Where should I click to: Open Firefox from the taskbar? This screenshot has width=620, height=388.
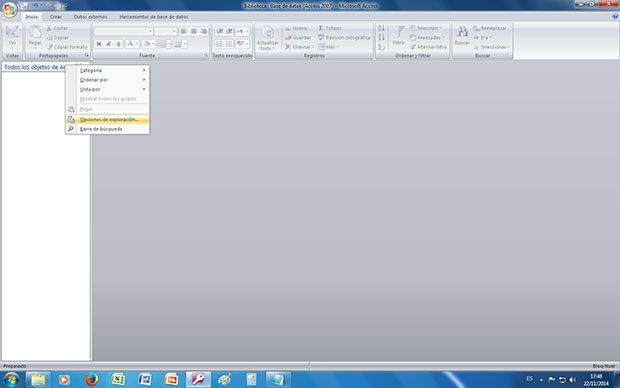[x=91, y=380]
